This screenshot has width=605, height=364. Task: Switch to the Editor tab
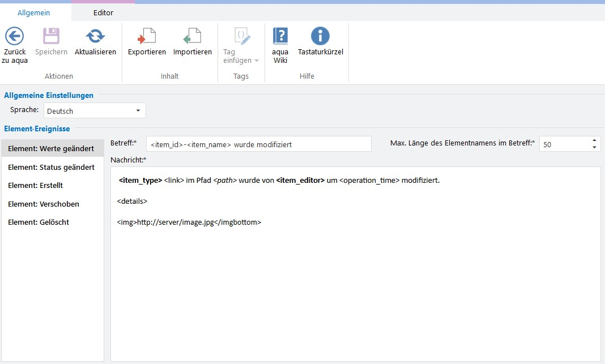pyautogui.click(x=103, y=12)
